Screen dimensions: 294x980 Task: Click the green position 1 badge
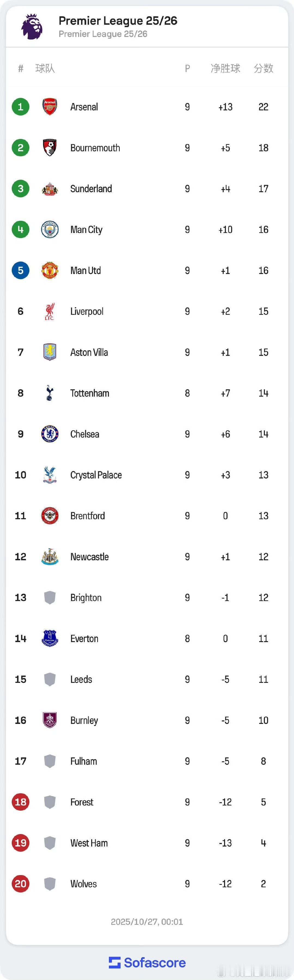point(21,107)
